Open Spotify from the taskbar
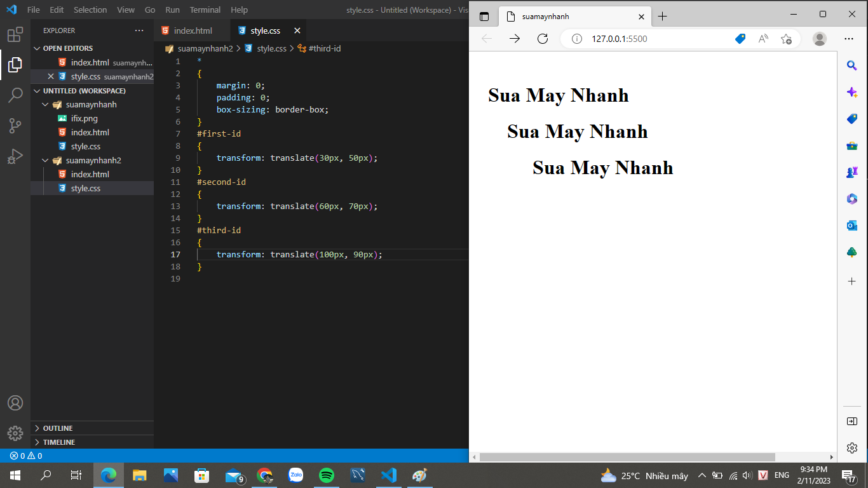Image resolution: width=868 pixels, height=488 pixels. pyautogui.click(x=327, y=475)
